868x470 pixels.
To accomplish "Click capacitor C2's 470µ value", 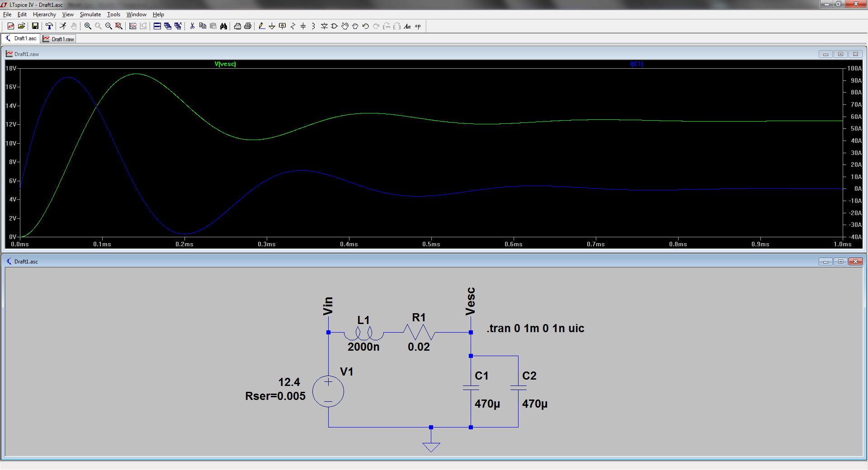I will [535, 404].
